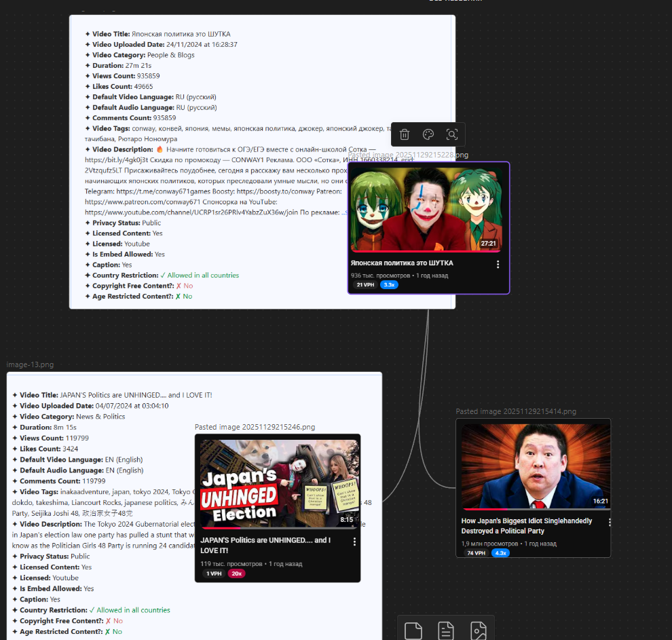This screenshot has height=640, width=672.
Task: Open the youtube.com/channel join link in description
Action: click(x=191, y=212)
